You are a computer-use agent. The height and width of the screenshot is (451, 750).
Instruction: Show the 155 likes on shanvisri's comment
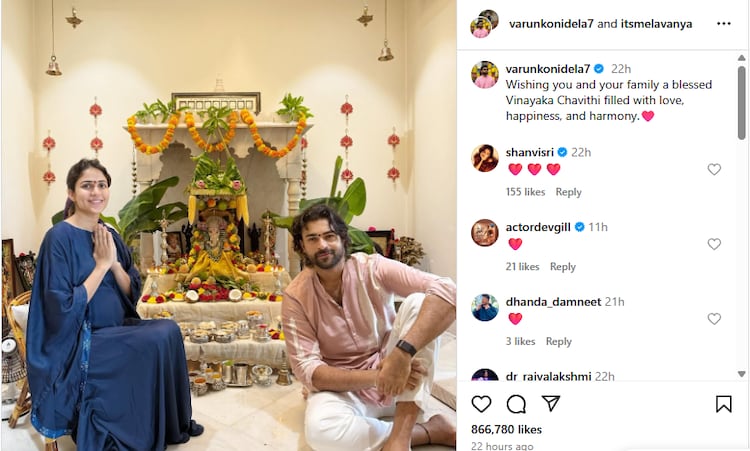pyautogui.click(x=525, y=192)
